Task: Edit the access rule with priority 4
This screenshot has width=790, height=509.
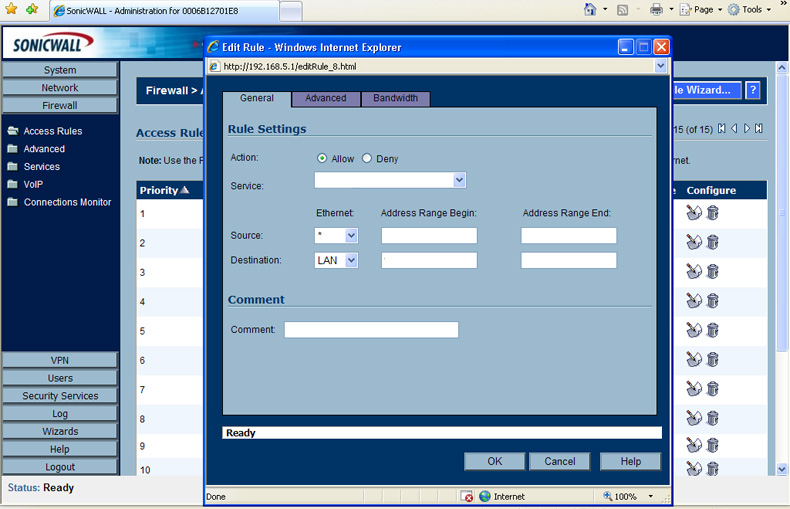Action: (694, 301)
